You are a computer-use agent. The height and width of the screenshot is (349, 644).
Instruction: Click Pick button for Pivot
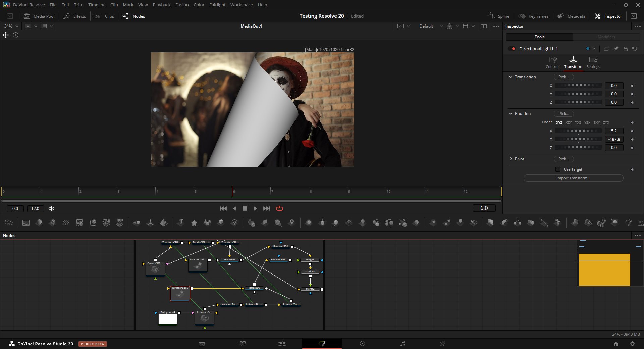pos(563,159)
